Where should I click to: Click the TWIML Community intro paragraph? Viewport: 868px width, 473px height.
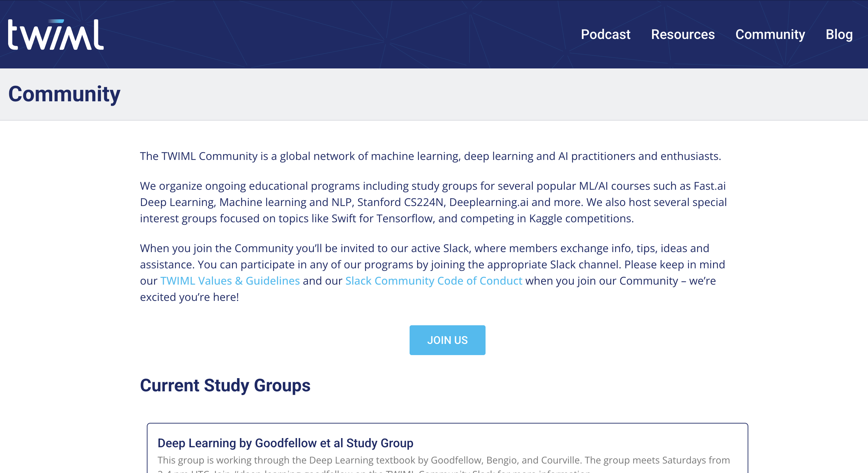click(431, 157)
